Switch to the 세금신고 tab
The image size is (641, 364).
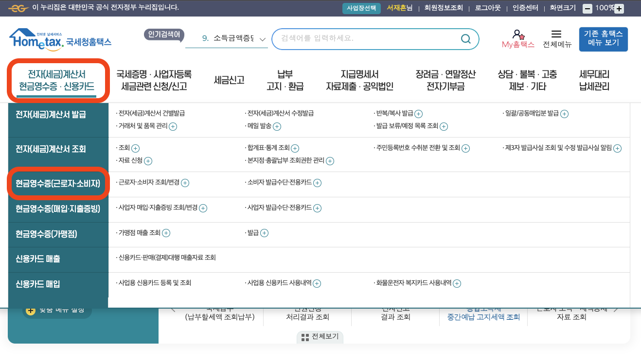230,80
